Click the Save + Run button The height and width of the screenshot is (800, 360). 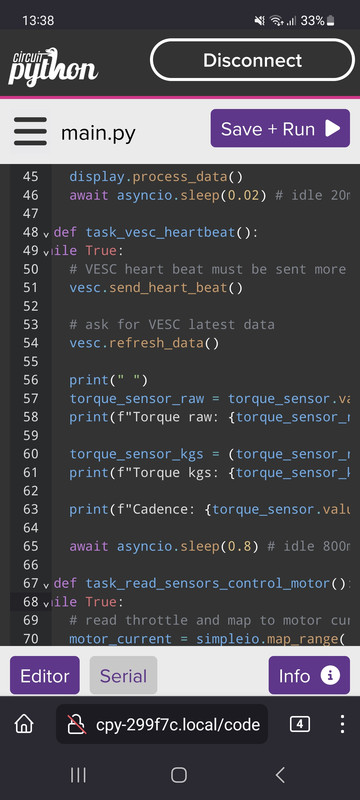point(280,129)
